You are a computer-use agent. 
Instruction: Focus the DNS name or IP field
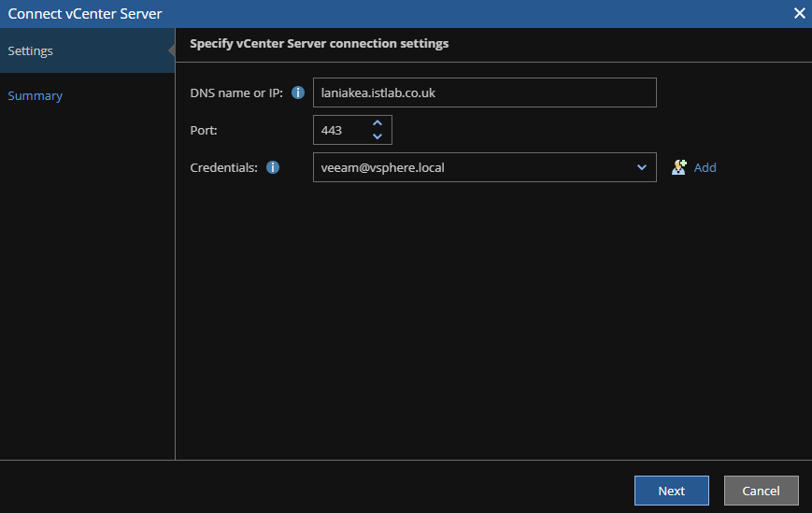[485, 93]
